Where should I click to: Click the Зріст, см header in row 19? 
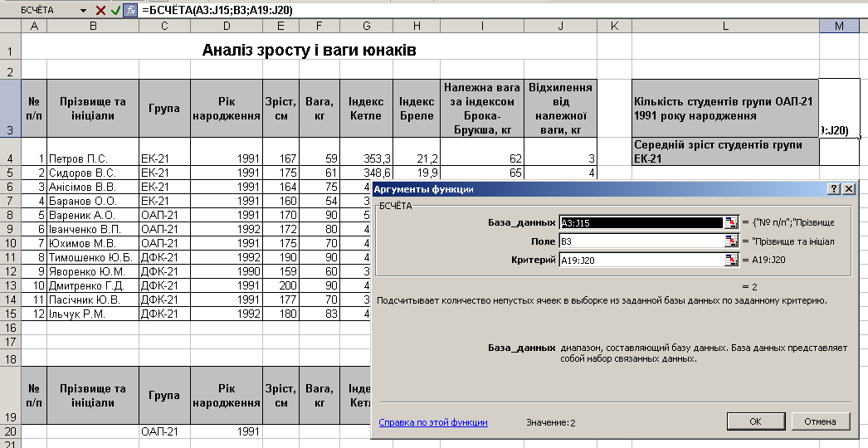click(x=280, y=396)
